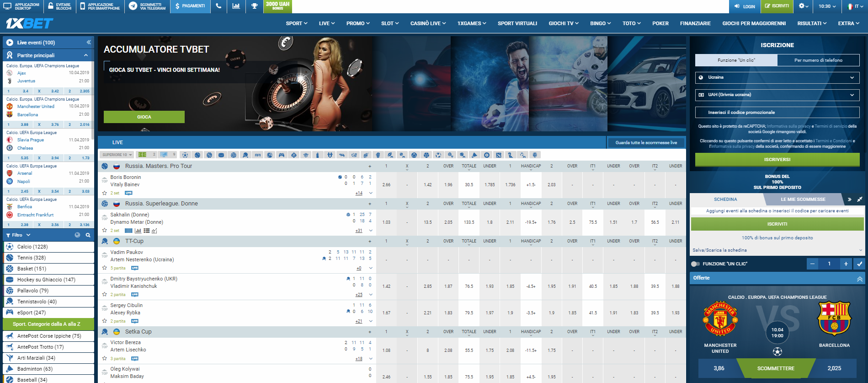Click the globe icon in the Filtro bar
Screen dimensions: 868x383
(x=77, y=235)
